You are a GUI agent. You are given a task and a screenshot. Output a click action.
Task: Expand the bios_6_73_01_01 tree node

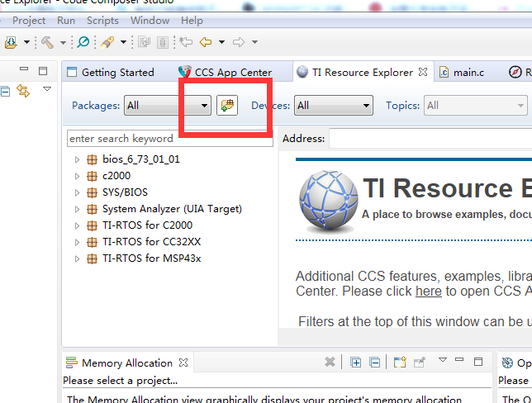pos(77,159)
